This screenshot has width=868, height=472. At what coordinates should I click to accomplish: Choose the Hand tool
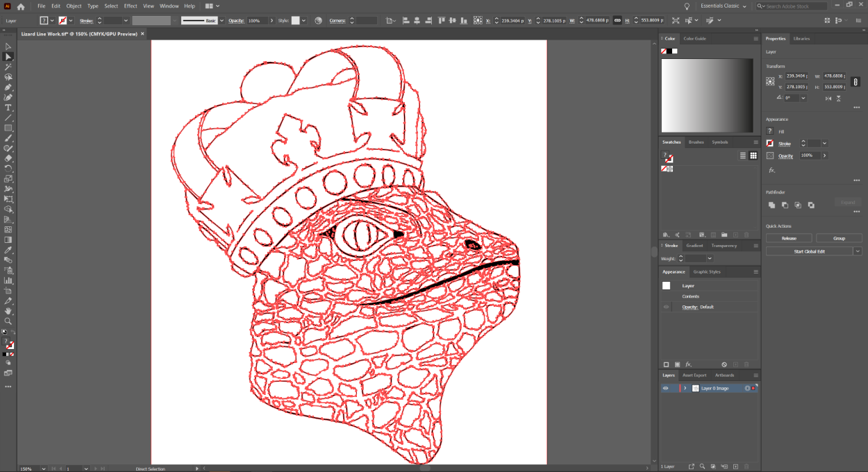click(x=8, y=311)
